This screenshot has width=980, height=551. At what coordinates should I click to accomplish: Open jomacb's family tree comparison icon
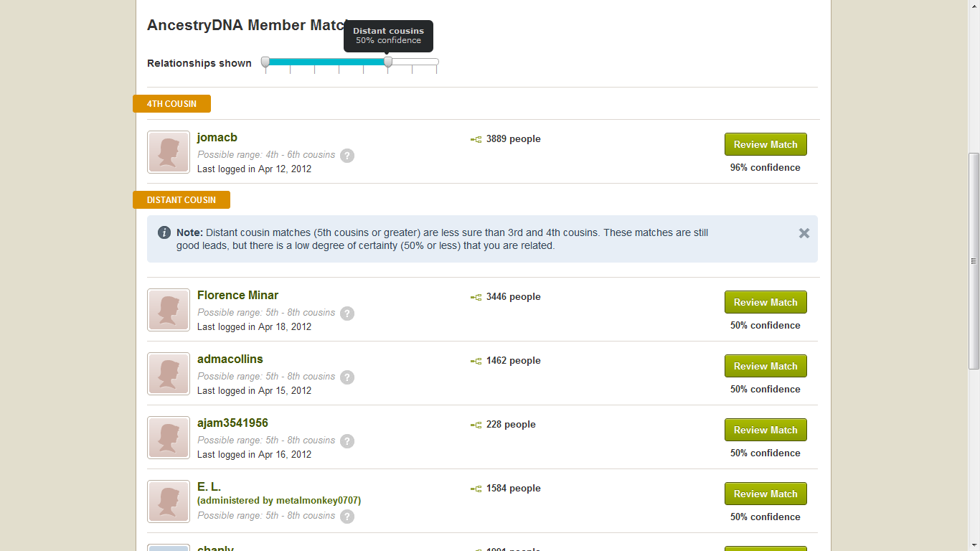point(475,138)
